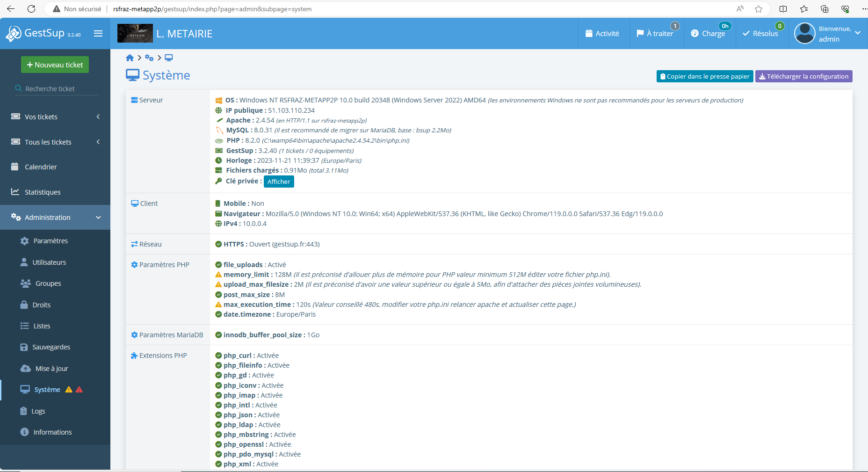Open browser favorites list icon
868x472 pixels.
click(804, 9)
